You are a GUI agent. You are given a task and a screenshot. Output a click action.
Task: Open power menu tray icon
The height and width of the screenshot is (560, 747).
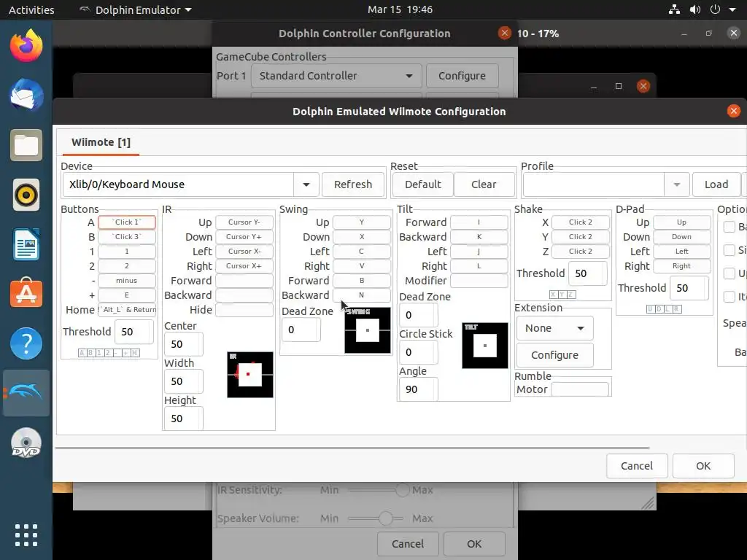click(715, 9)
